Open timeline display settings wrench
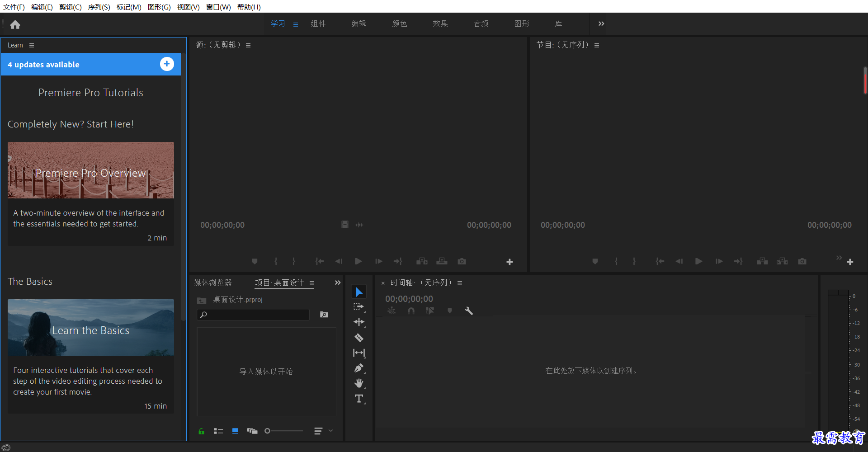This screenshot has height=452, width=868. (x=469, y=311)
